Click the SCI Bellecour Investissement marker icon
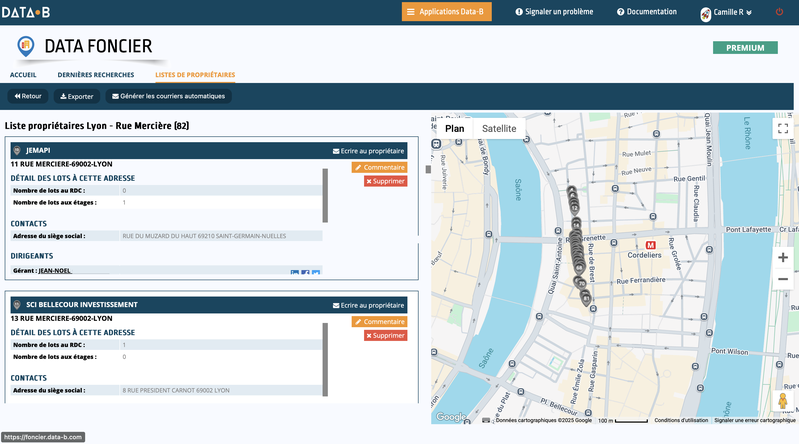The image size is (799, 444). [17, 305]
